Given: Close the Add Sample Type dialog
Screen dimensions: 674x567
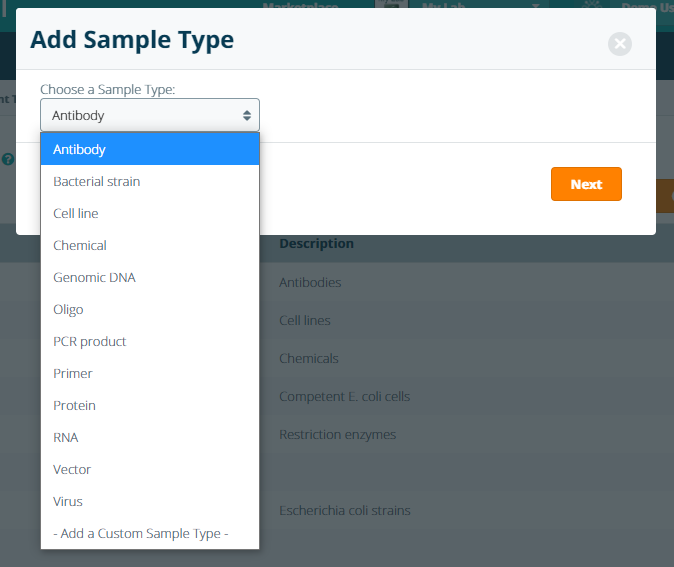Looking at the screenshot, I should (x=620, y=44).
